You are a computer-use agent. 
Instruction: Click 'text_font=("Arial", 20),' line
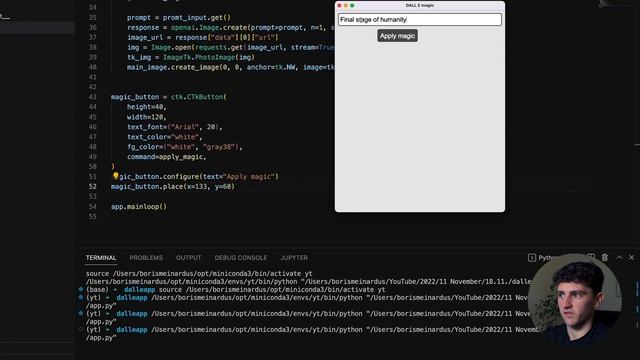tap(175, 127)
